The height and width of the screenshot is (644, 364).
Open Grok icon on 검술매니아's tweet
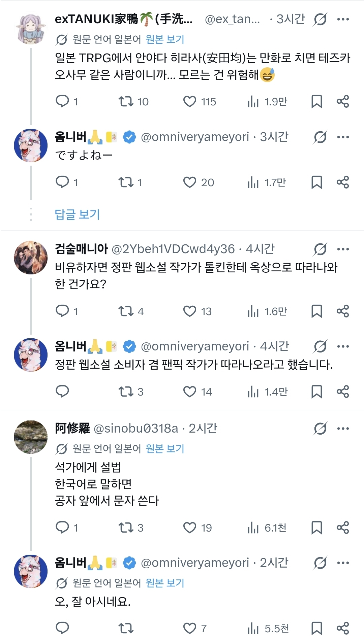click(x=320, y=249)
